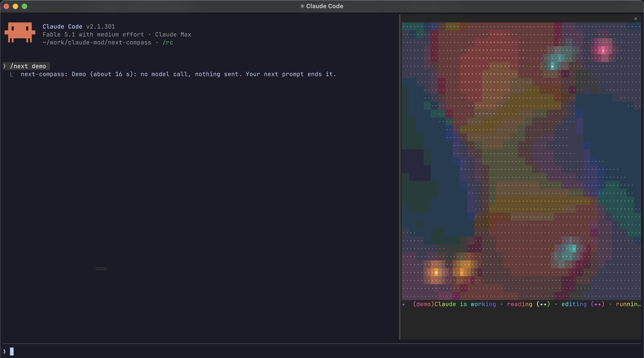Click the red close window button
This screenshot has height=358, width=644.
point(6,6)
